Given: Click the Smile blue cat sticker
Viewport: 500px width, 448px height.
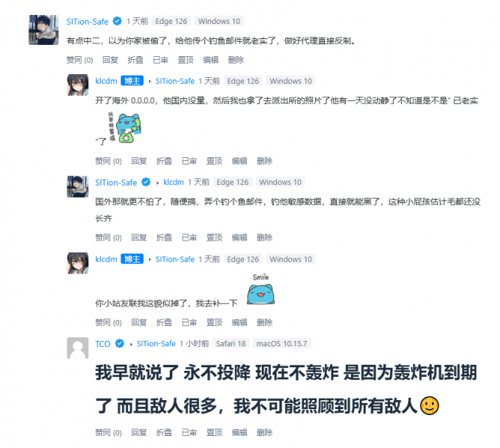Looking at the screenshot, I should click(x=260, y=289).
